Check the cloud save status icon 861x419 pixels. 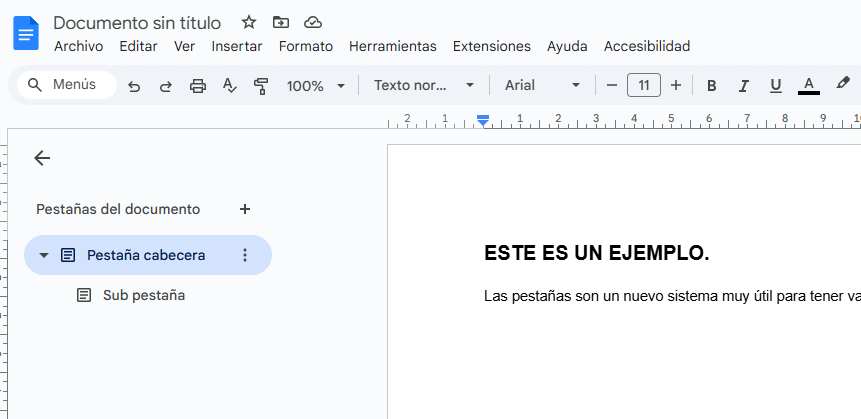click(x=313, y=22)
